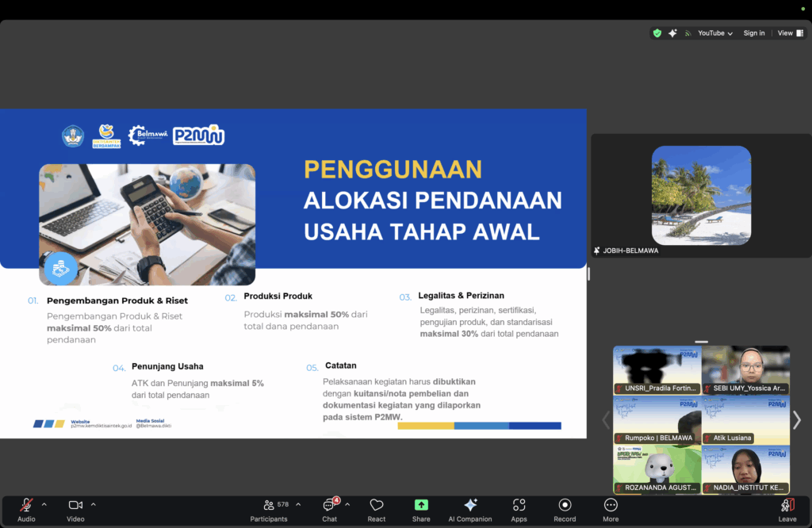Go to previous page of participant thumbnails

(606, 420)
